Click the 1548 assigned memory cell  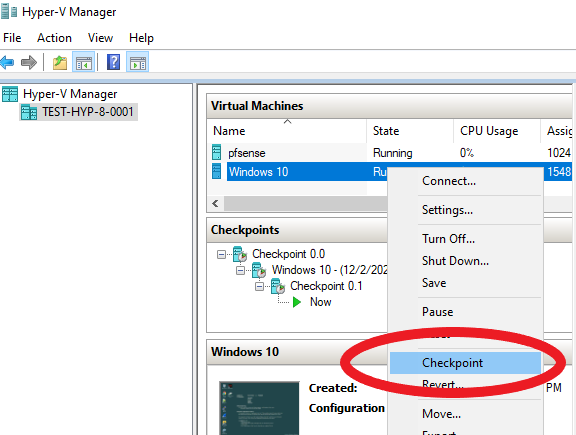[559, 172]
